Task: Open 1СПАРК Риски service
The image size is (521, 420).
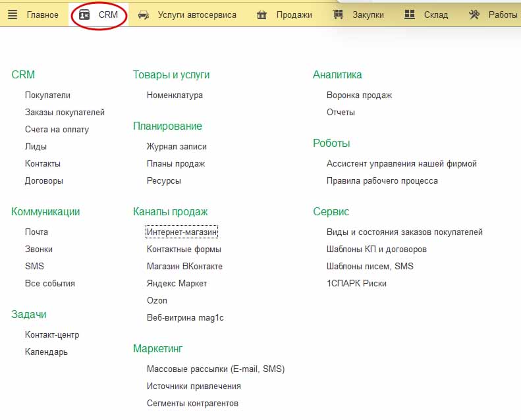Action: click(356, 284)
